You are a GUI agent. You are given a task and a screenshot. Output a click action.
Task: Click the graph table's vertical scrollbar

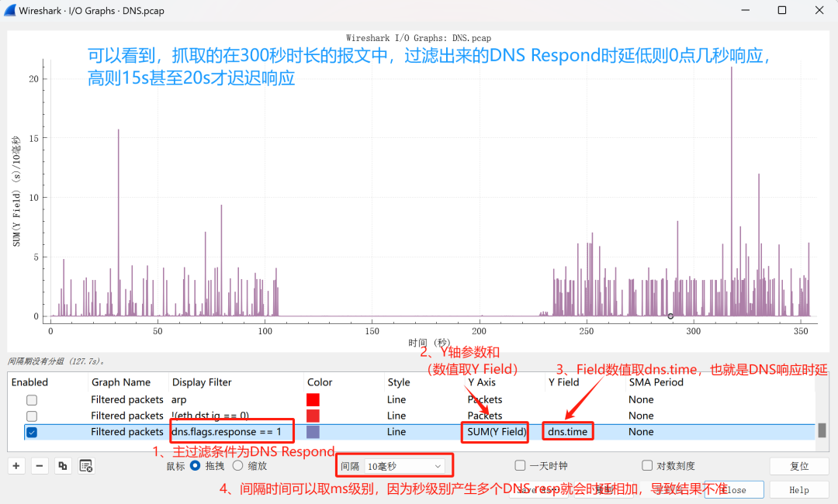coord(822,430)
